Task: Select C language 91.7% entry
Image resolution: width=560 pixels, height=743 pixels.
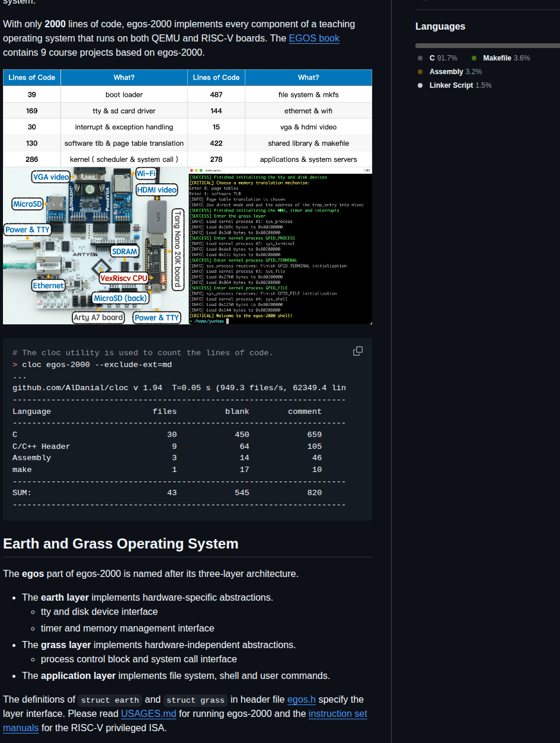Action: [437, 58]
